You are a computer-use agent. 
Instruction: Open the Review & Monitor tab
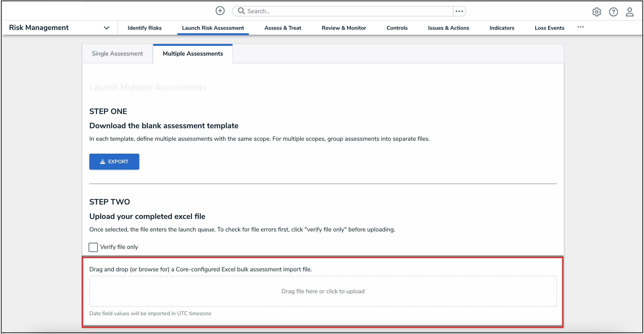(x=344, y=28)
